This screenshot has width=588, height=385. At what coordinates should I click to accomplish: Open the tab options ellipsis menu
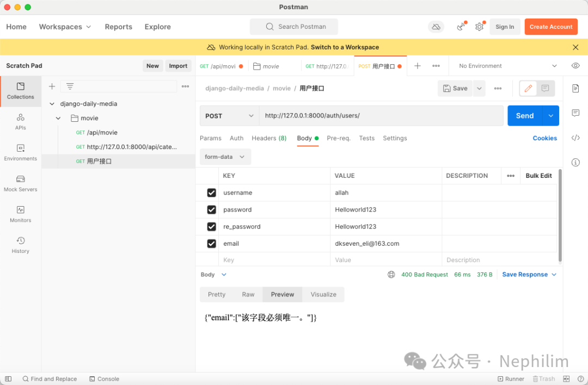point(436,66)
